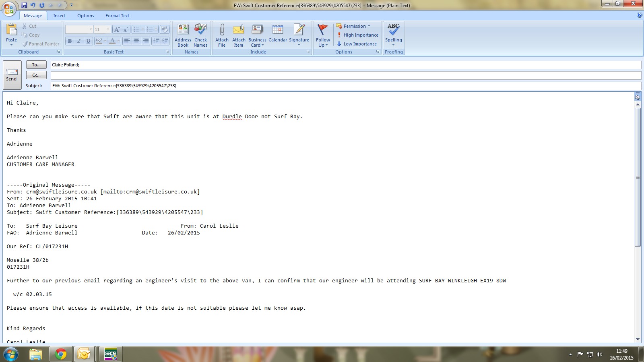Screen dimensions: 644x362
Task: Switch to the Message ribbon tab
Action: click(33, 16)
